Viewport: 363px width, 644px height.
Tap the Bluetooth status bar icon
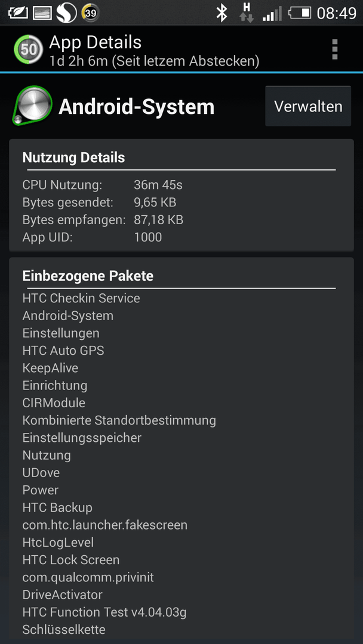pos(222,13)
